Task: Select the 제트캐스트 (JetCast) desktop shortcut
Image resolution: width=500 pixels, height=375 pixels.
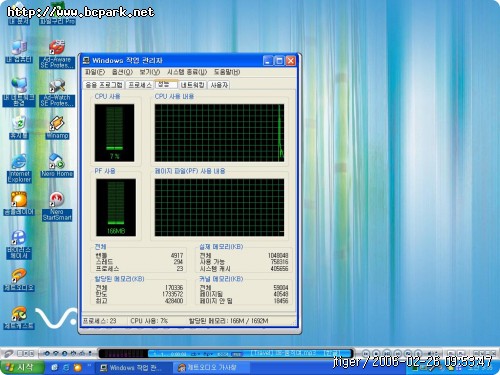Action: click(19, 318)
